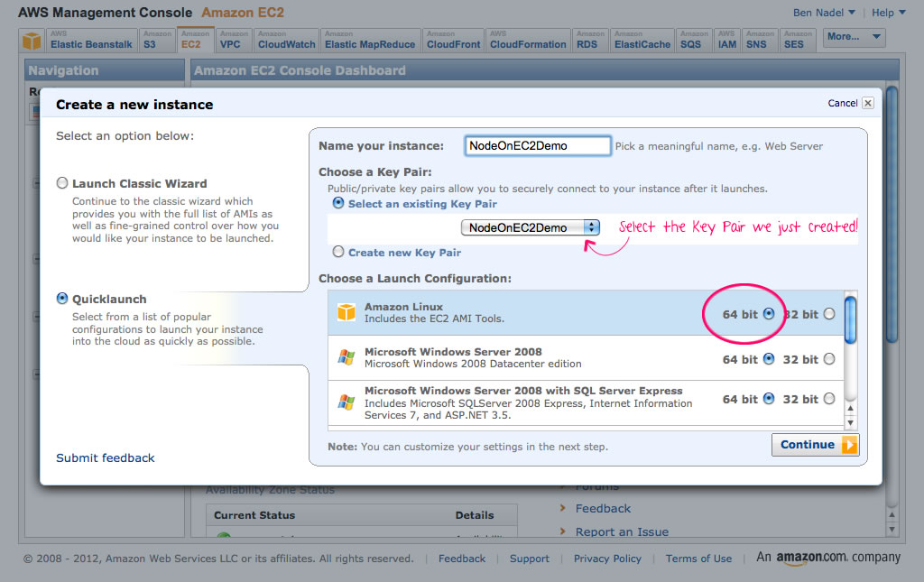
Task: Switch to the ElastiCache tab
Action: click(x=642, y=40)
